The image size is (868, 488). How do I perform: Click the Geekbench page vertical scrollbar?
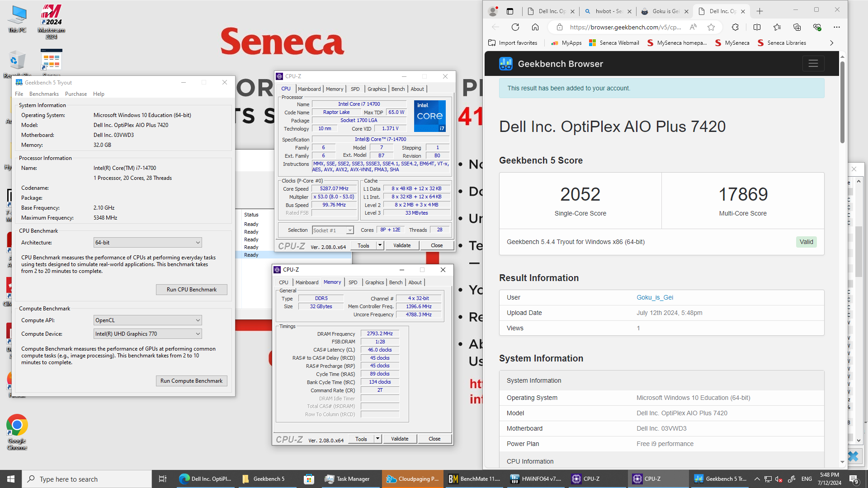[x=842, y=102]
